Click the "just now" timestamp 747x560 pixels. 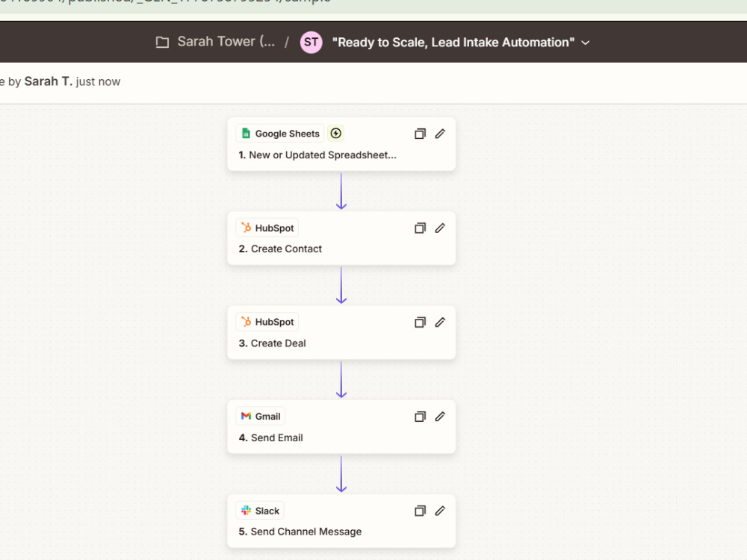coord(98,82)
